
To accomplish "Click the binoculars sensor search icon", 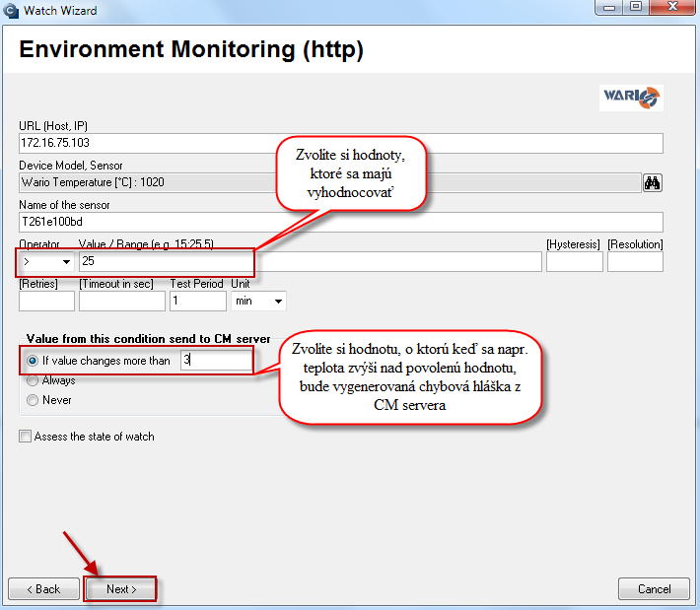I will click(x=653, y=183).
